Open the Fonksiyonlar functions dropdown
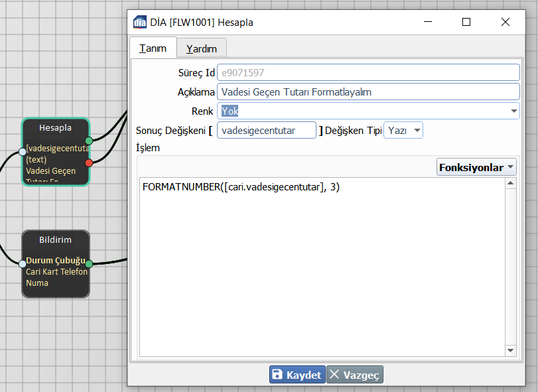Viewport: 538px width, 392px height. 476,167
